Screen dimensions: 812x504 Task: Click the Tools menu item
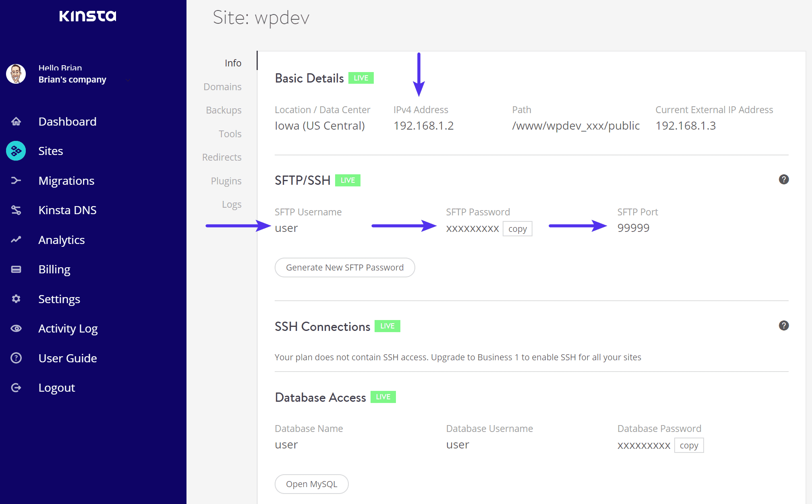[230, 134]
